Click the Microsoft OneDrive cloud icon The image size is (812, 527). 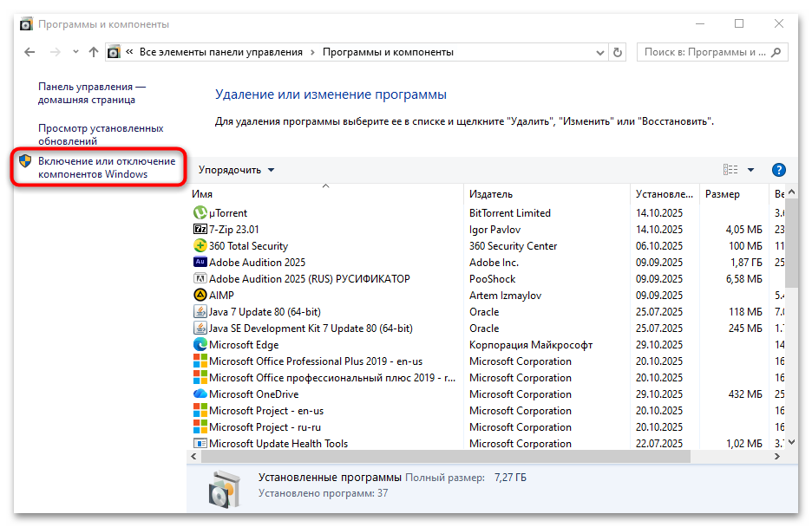click(200, 394)
